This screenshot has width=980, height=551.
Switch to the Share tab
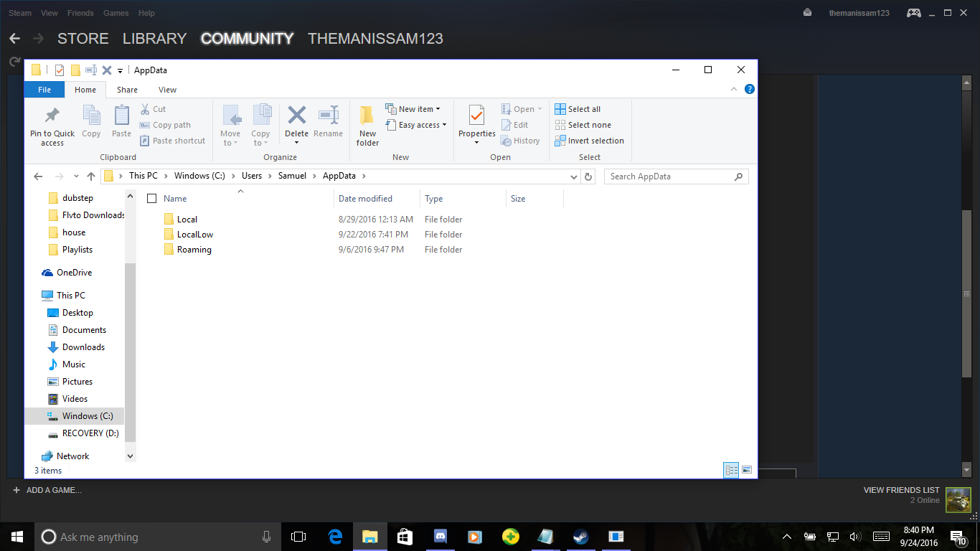(x=127, y=90)
